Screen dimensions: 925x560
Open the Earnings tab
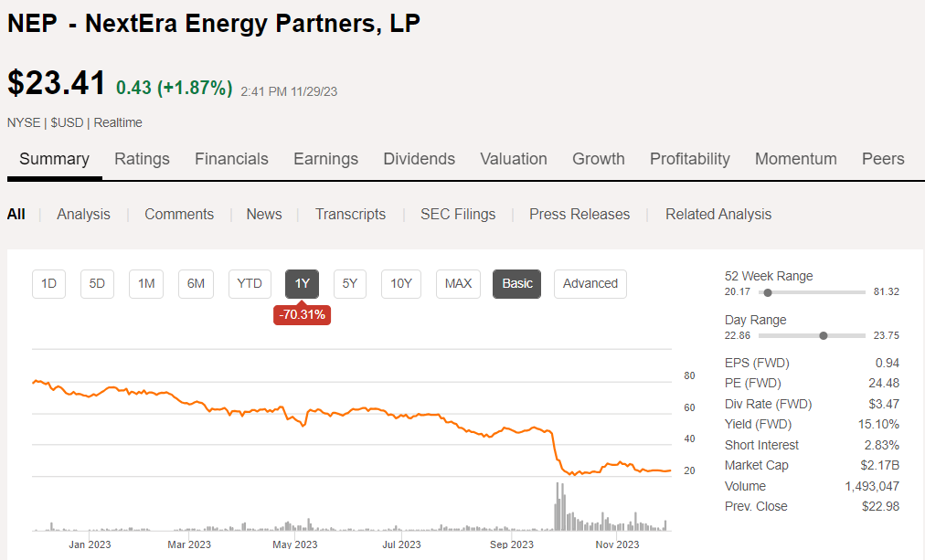tap(325, 158)
